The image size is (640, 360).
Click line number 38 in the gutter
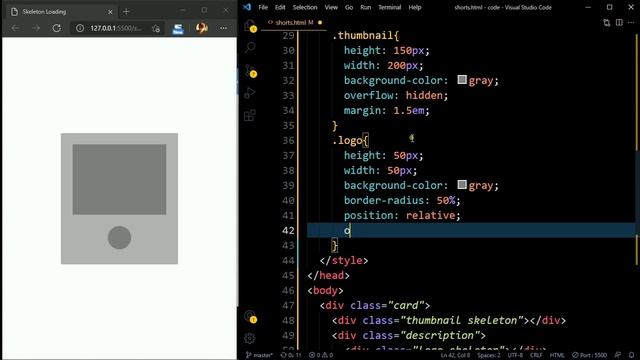[x=288, y=171]
